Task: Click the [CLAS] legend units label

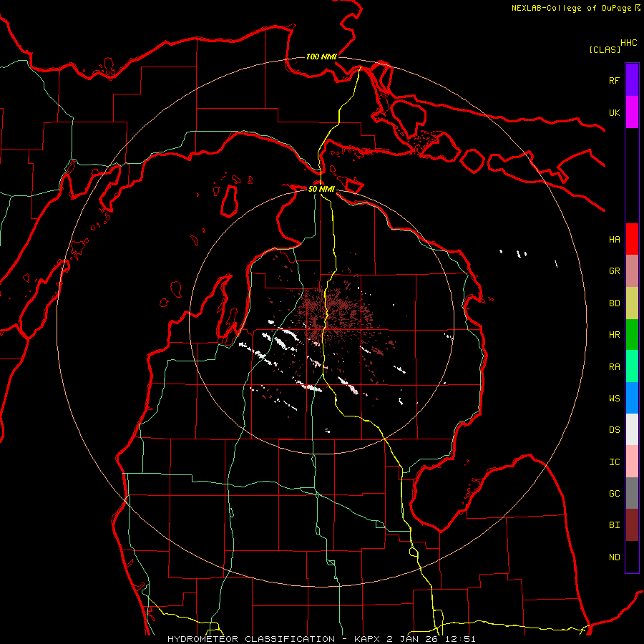Action: [x=605, y=49]
